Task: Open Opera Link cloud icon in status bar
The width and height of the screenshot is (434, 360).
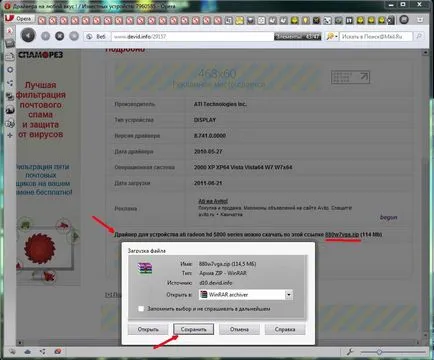Action: 27,351
